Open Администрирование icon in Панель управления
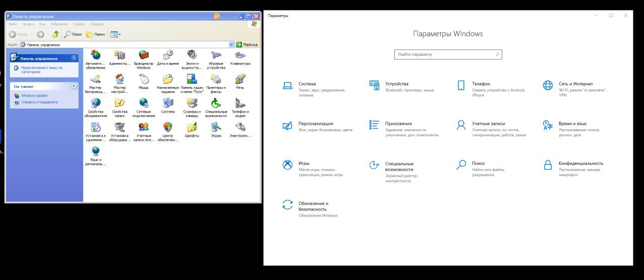This screenshot has height=280, width=644. point(120,54)
